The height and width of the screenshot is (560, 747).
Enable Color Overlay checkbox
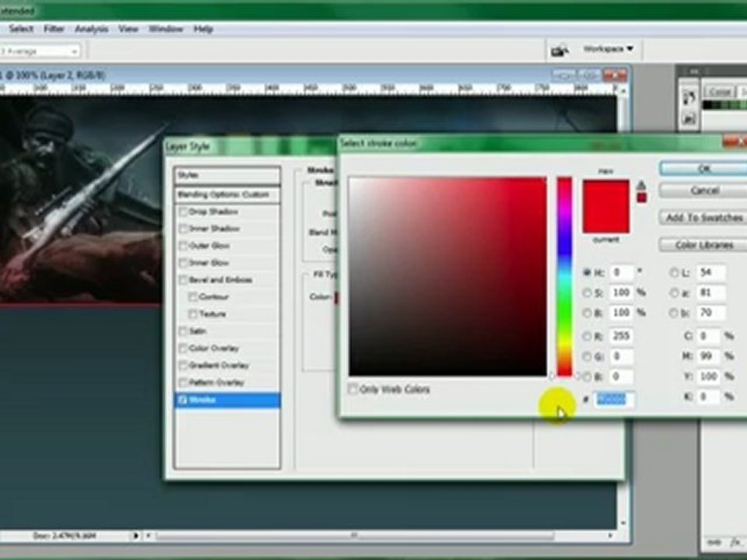tap(182, 348)
